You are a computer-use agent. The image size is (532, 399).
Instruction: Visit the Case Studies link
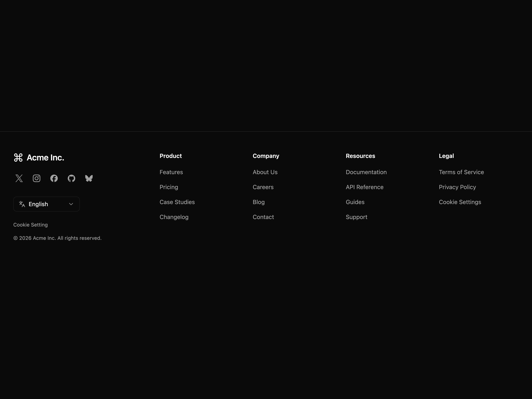[177, 202]
